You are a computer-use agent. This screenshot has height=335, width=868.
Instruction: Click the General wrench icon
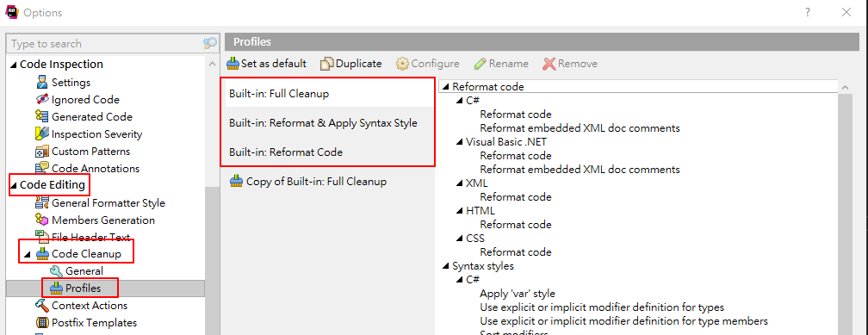point(56,270)
